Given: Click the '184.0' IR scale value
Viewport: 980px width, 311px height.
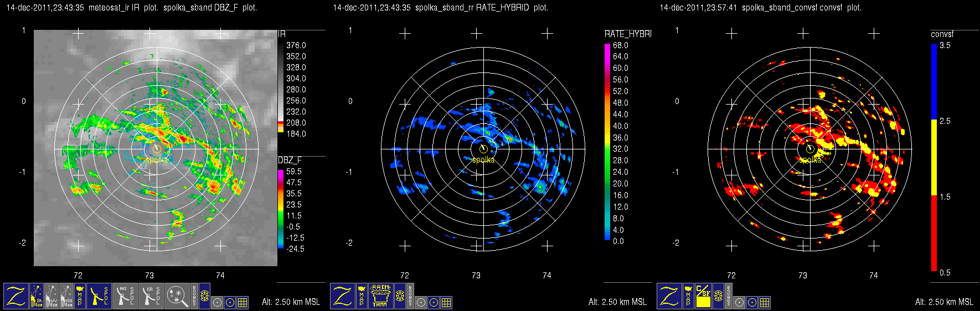Looking at the screenshot, I should click(x=296, y=134).
